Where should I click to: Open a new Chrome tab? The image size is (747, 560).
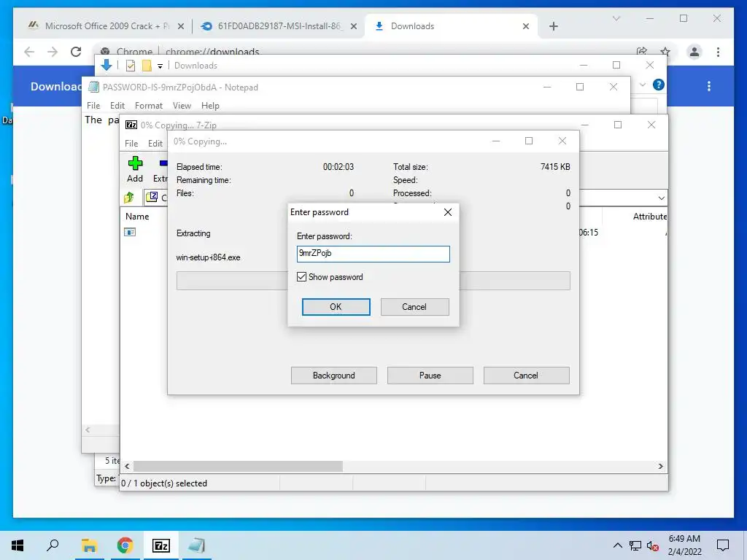pyautogui.click(x=554, y=26)
